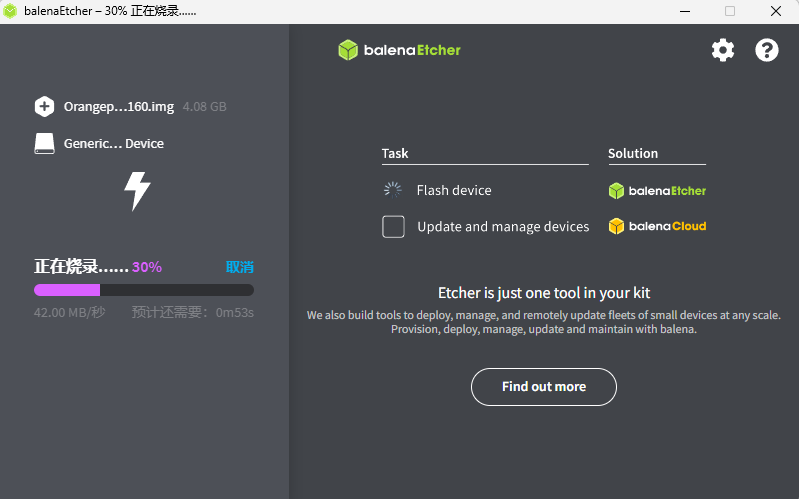Click the 42.00 MB/秒 speed readout
Viewport: 799px width, 499px height.
pyautogui.click(x=70, y=312)
